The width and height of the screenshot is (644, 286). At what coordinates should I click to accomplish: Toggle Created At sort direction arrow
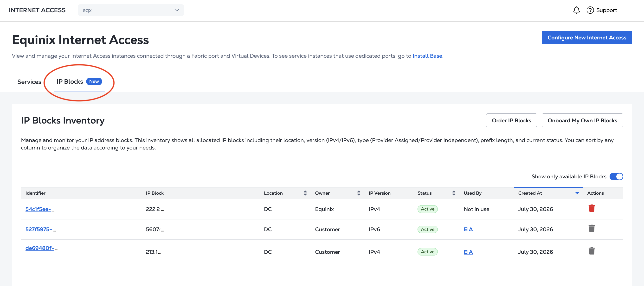click(x=577, y=193)
